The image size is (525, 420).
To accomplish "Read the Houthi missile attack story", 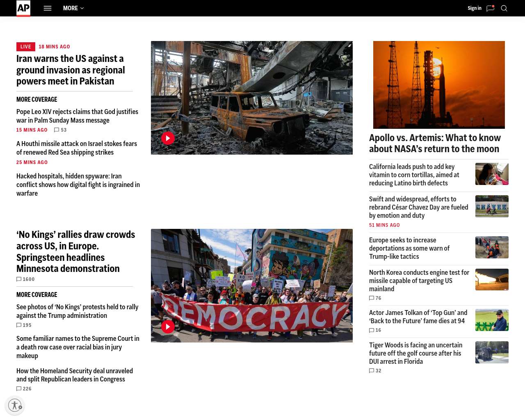I will pyautogui.click(x=77, y=148).
